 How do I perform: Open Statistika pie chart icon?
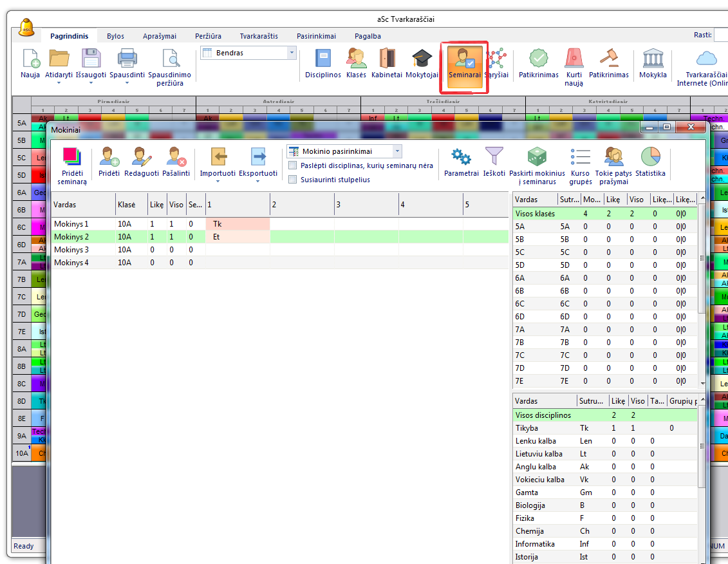click(650, 157)
